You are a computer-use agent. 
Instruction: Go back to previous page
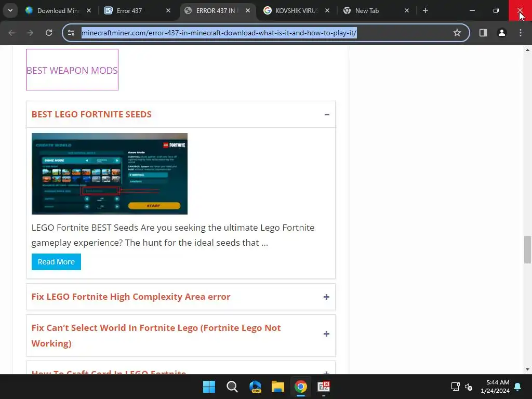pyautogui.click(x=12, y=33)
